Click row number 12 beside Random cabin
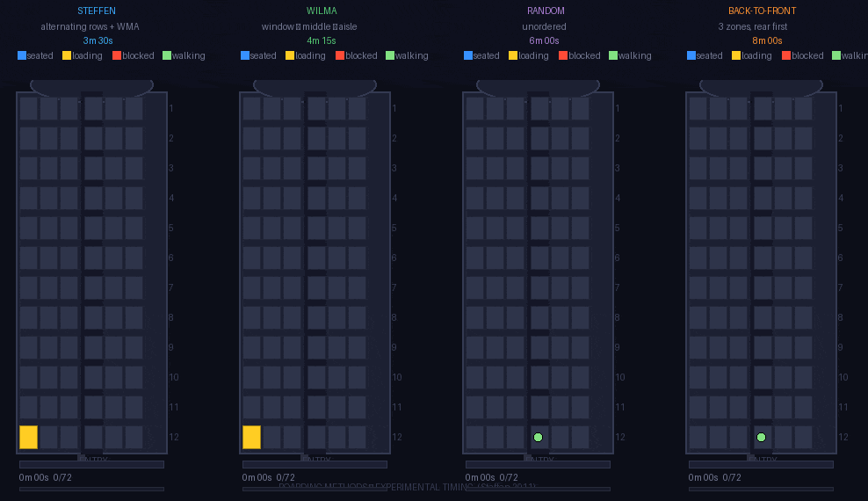The width and height of the screenshot is (868, 501). coord(620,437)
